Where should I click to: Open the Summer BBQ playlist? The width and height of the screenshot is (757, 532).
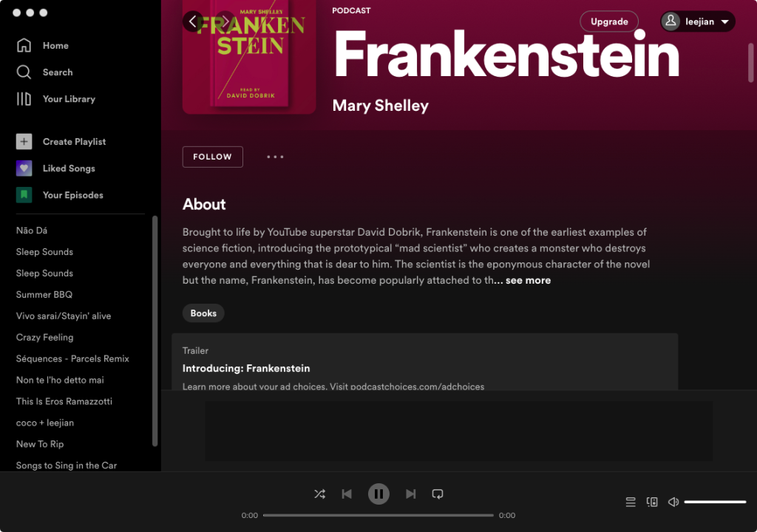click(x=44, y=295)
